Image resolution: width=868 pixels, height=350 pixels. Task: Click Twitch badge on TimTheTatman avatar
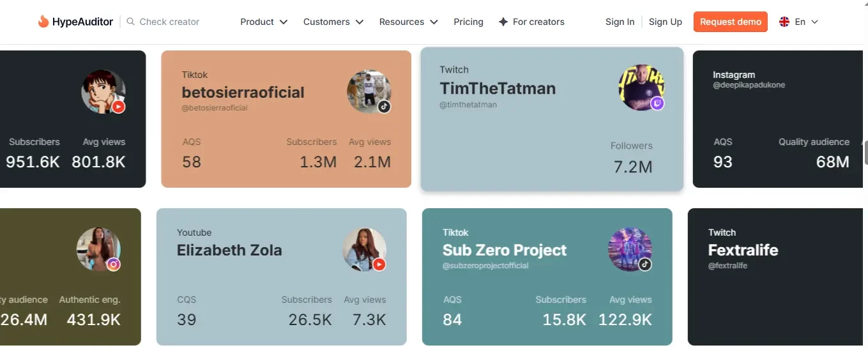pos(657,103)
